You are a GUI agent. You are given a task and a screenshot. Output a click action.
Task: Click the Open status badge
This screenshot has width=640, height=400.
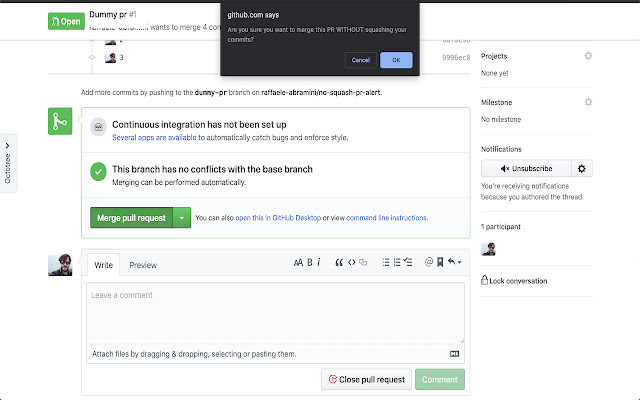click(66, 21)
